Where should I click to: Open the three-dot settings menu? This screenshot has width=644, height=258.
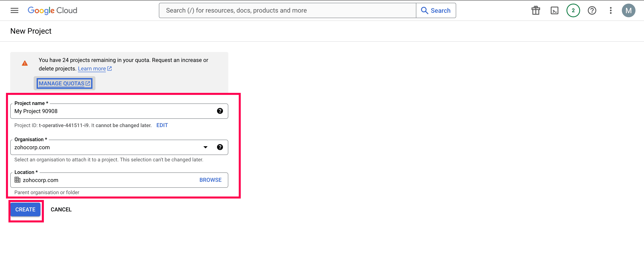pyautogui.click(x=611, y=10)
